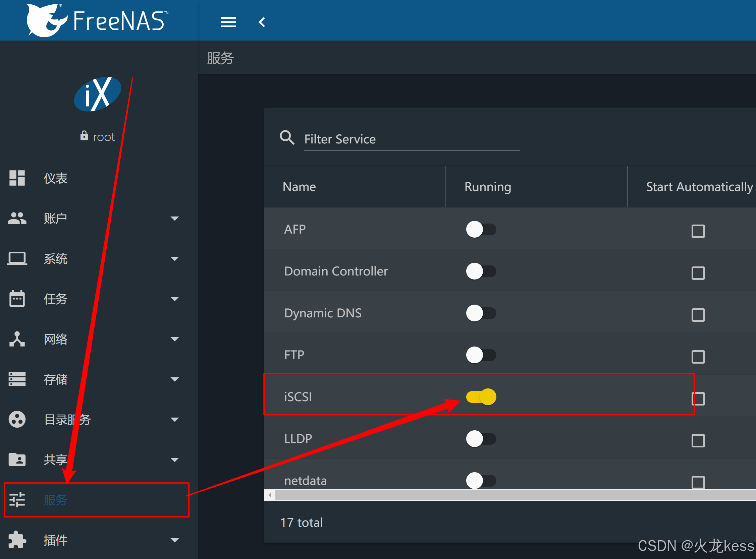
Task: Click the storage stack icon
Action: click(17, 379)
